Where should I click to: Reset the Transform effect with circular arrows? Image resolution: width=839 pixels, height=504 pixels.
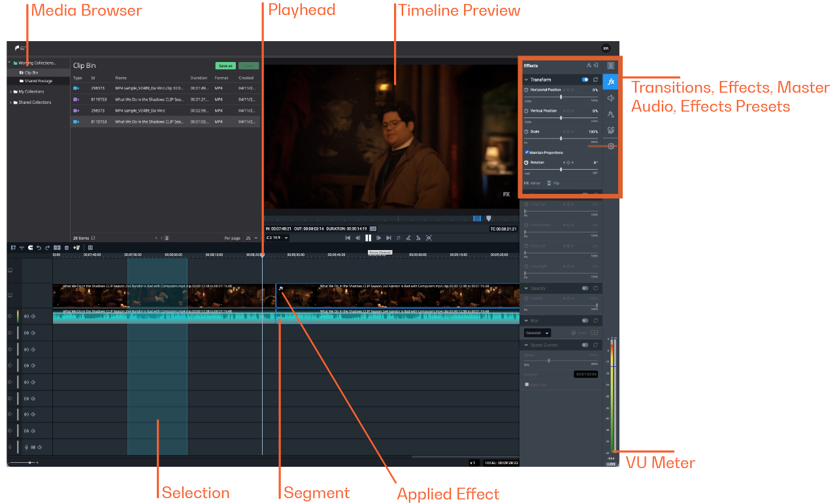coord(595,80)
